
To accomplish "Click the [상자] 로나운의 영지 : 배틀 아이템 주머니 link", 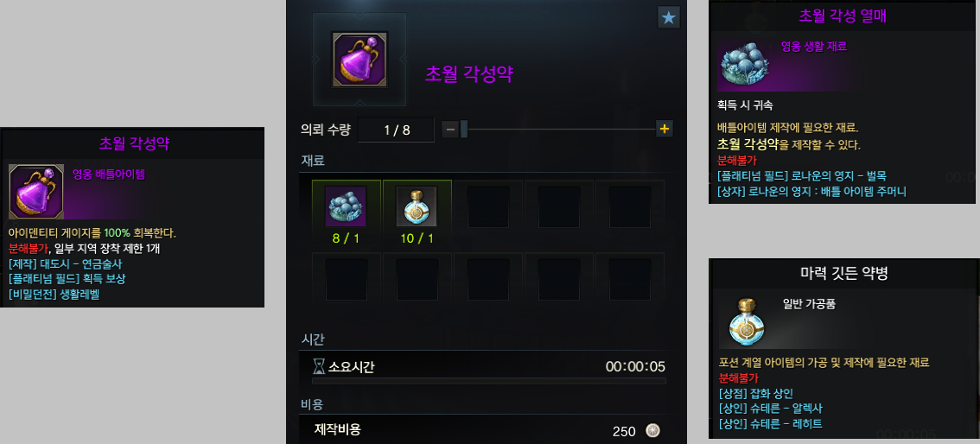I will tap(811, 191).
